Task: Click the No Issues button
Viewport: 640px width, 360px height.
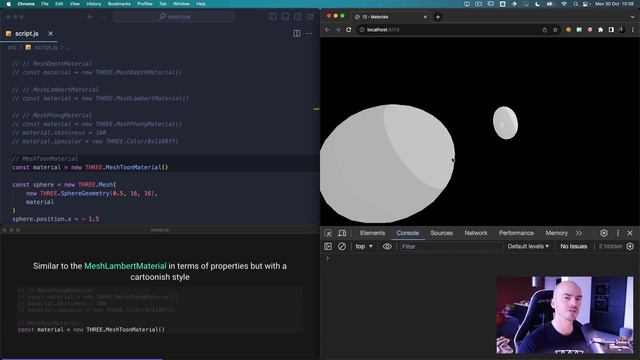Action: (573, 246)
